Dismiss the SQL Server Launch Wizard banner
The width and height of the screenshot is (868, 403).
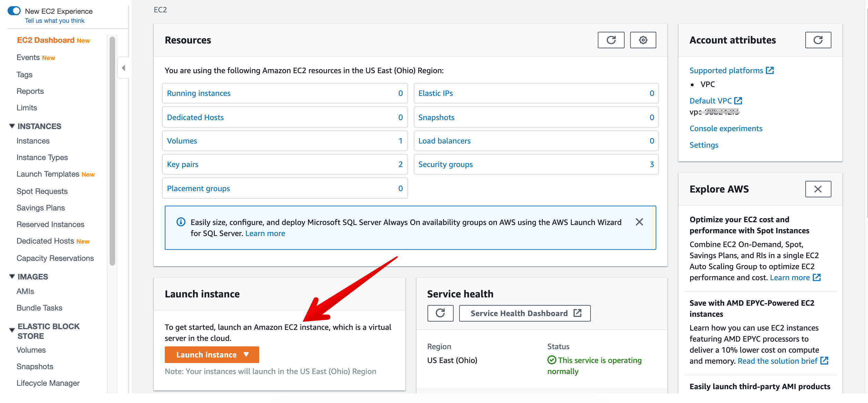click(x=639, y=222)
